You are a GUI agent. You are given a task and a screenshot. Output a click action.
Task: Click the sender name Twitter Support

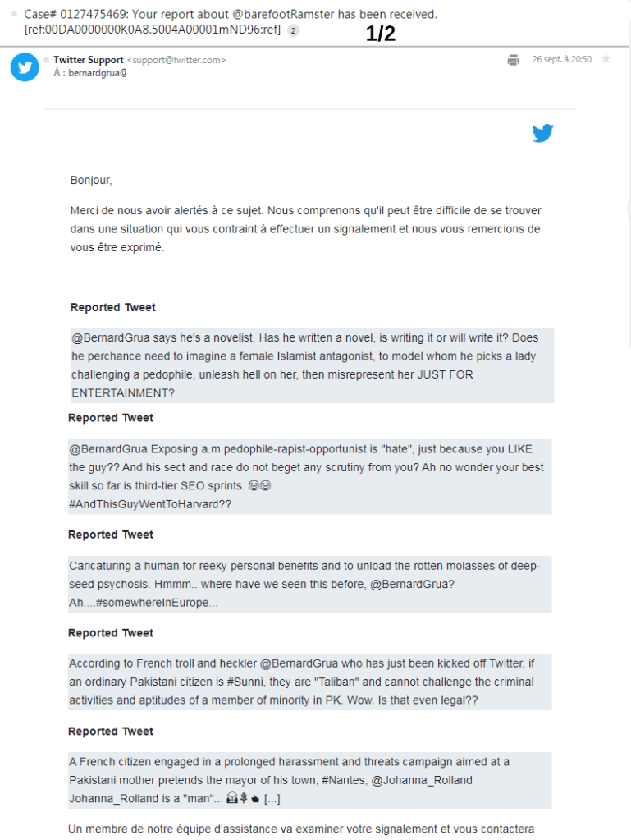(89, 60)
